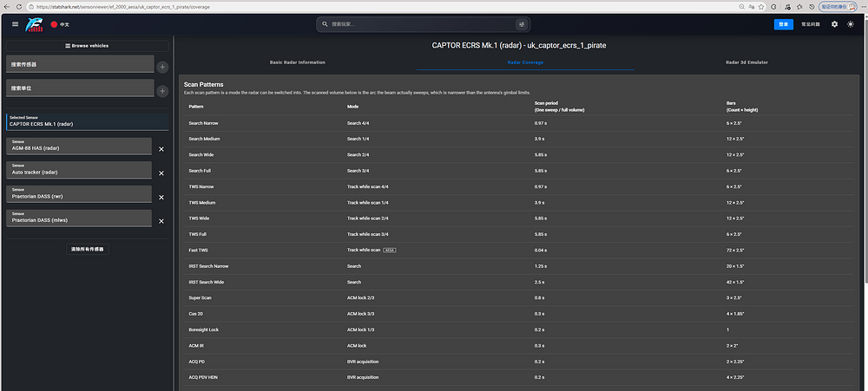868x391 pixels.
Task: View site information lock icon
Action: (33, 7)
